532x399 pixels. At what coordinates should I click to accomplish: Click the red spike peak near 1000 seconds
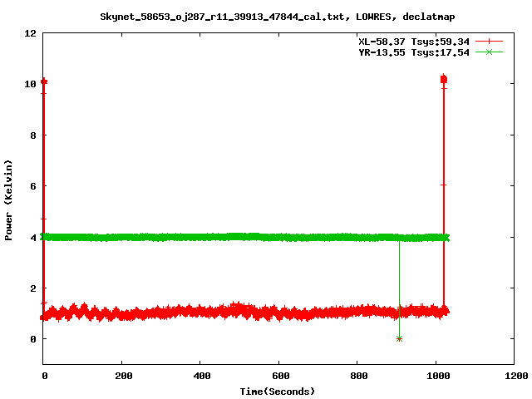pos(443,79)
